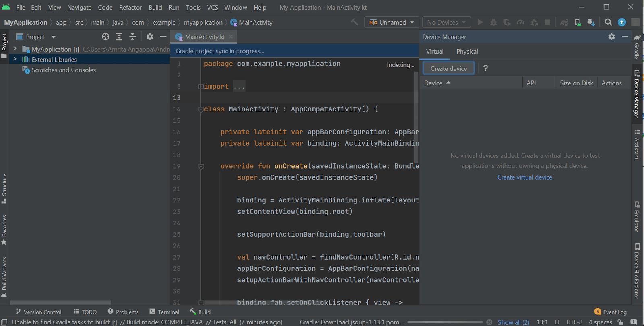The width and height of the screenshot is (644, 326).
Task: Click the Device Manager help question mark
Action: 485,68
